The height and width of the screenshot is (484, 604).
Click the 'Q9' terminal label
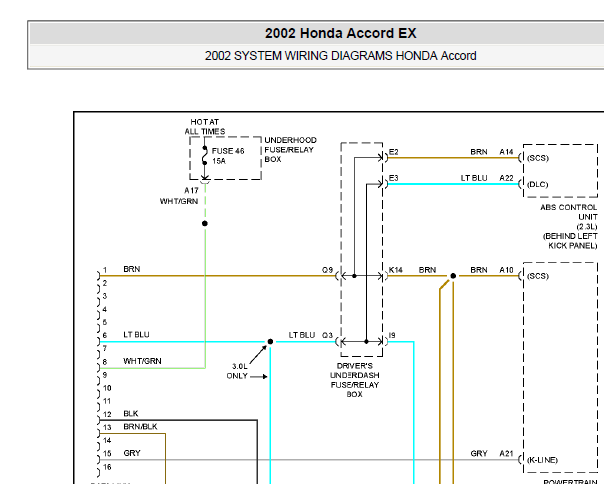pyautogui.click(x=327, y=270)
